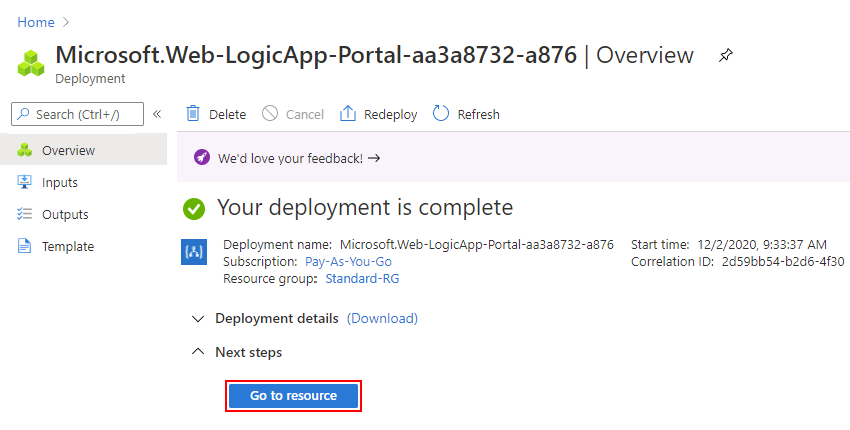Focus the Search (Ctrl+/) input field
Image resolution: width=850 pixels, height=430 pixels.
tap(78, 114)
